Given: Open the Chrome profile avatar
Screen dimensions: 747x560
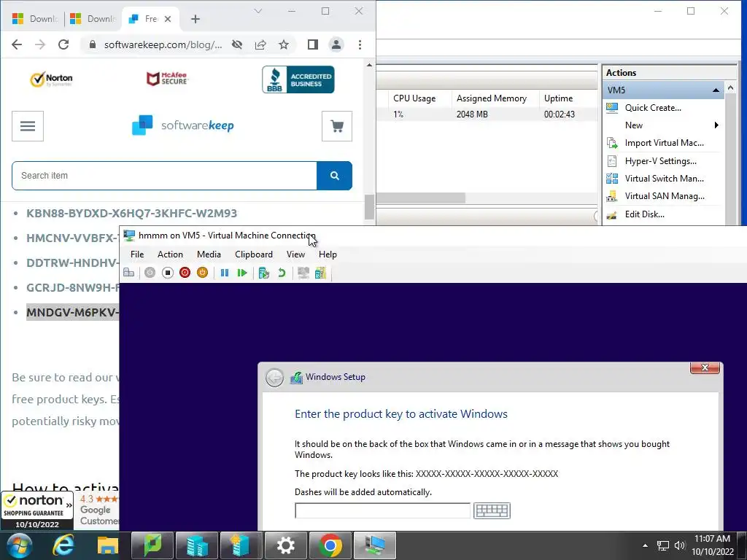Looking at the screenshot, I should point(336,44).
